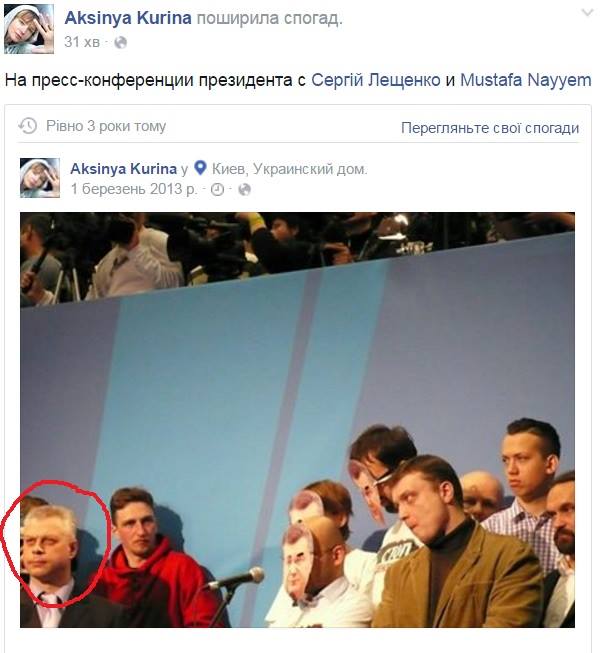Click Aksinya Kurina name in shared post
This screenshot has height=653, width=601.
point(124,169)
